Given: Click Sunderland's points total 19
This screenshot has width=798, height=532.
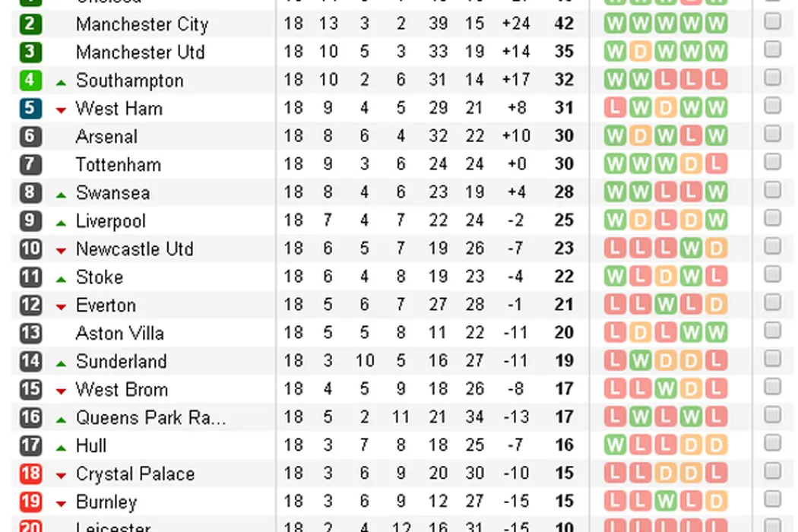Looking at the screenshot, I should pyautogui.click(x=564, y=362).
